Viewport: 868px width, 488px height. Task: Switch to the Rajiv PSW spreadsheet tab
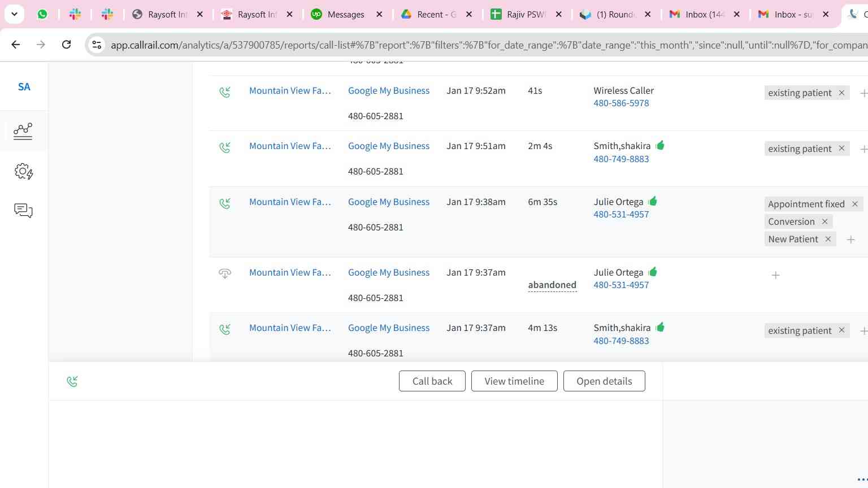tap(524, 15)
